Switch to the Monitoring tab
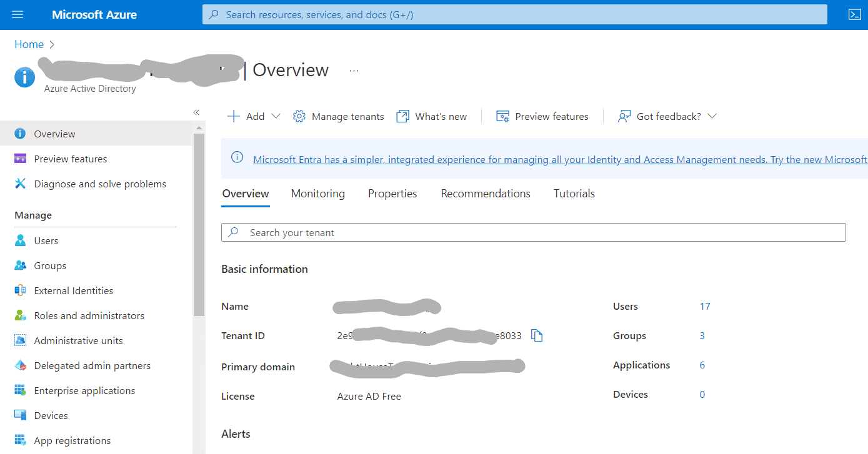The image size is (868, 454). tap(317, 194)
